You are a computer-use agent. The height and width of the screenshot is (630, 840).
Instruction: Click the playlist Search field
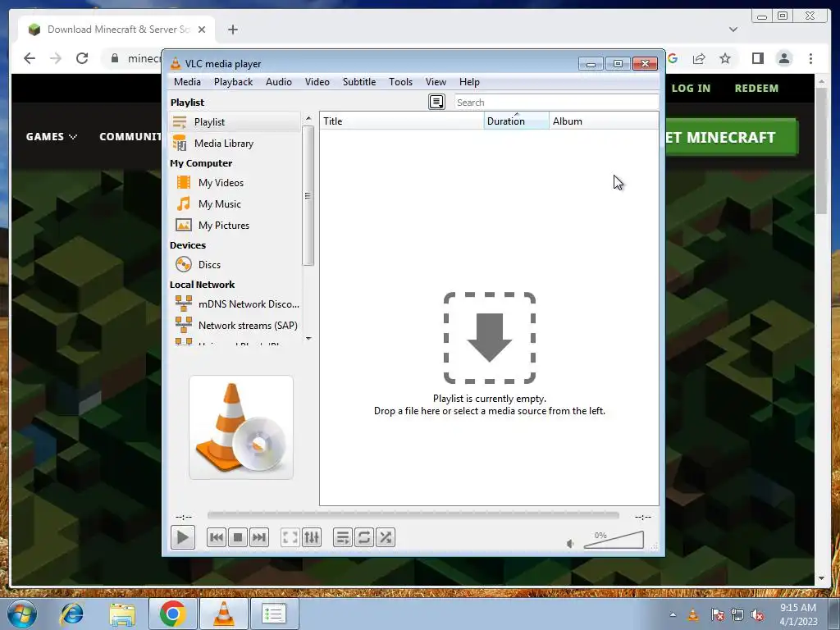(x=556, y=103)
